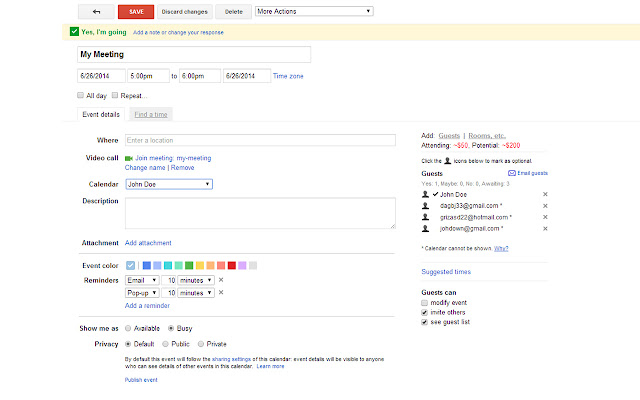
Task: Select the default checked event color swatch
Action: point(130,266)
